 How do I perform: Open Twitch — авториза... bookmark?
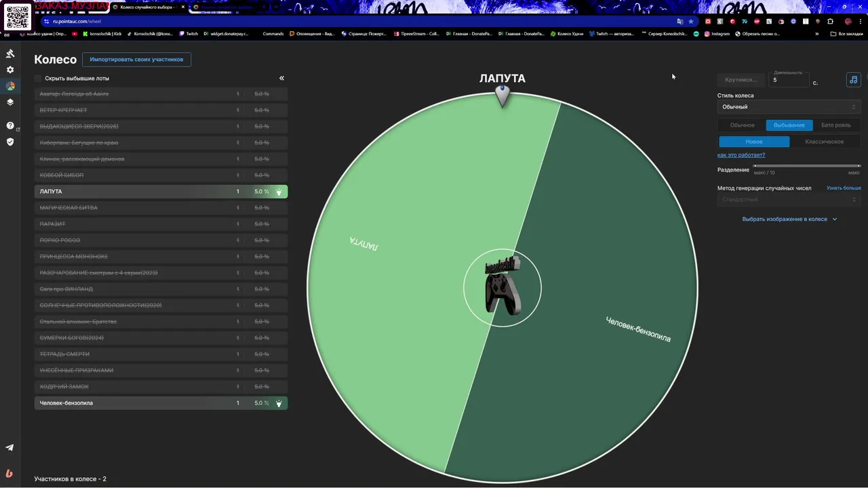tap(612, 34)
